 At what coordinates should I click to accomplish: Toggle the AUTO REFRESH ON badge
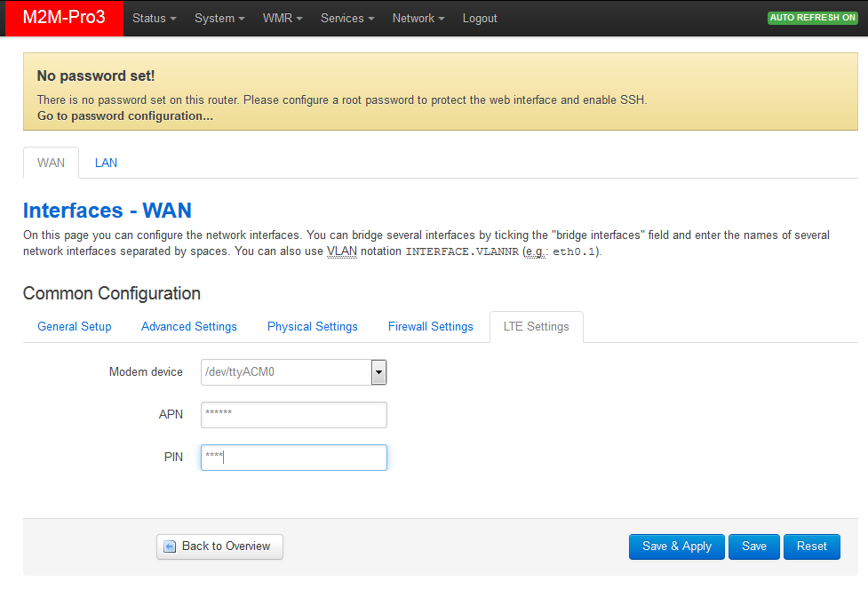tap(812, 18)
